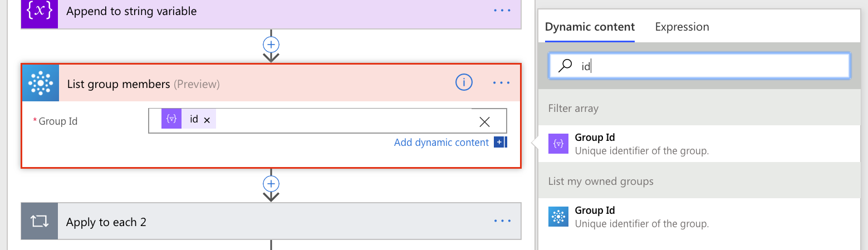Viewport: 868px width, 250px height.
Task: Clear the Group Id field with the X
Action: tap(484, 121)
